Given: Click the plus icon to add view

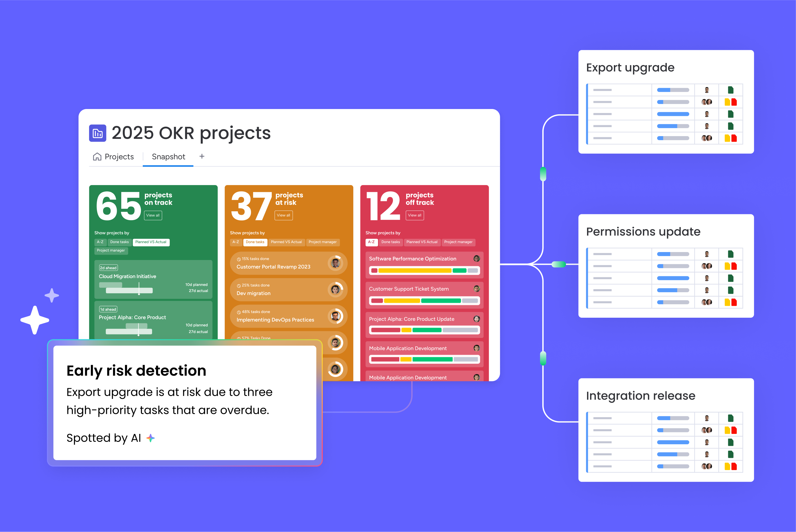Looking at the screenshot, I should (202, 156).
